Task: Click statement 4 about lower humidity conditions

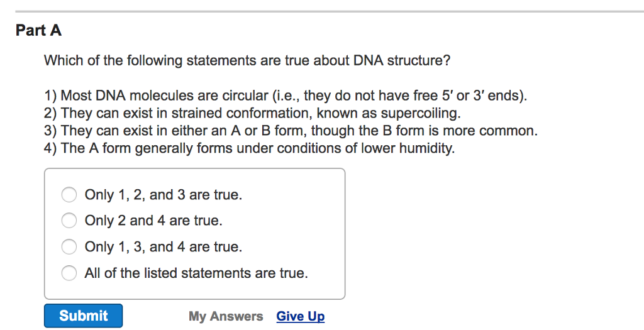Action: [248, 149]
